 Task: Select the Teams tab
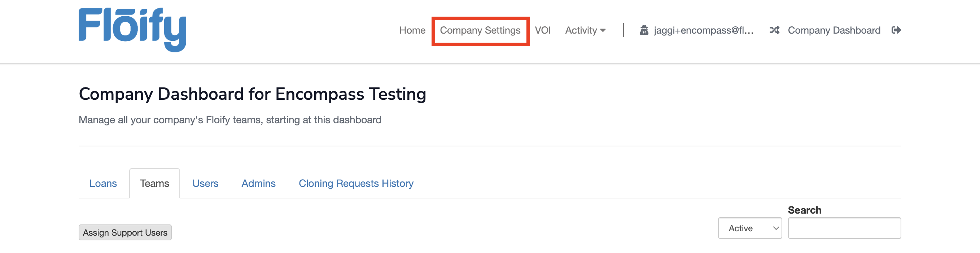click(x=154, y=183)
